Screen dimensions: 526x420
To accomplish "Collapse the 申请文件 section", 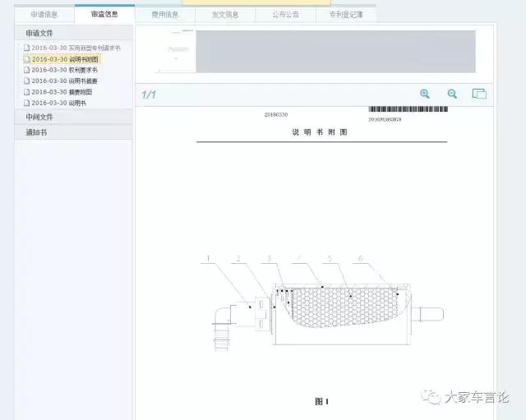I will pyautogui.click(x=73, y=33).
